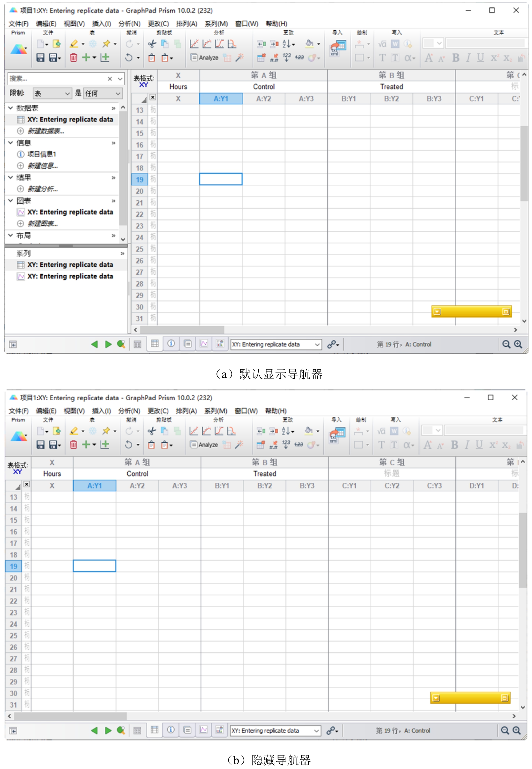Image resolution: width=532 pixels, height=769 pixels.
Task: Open 分析(N) menu in top window
Action: click(129, 23)
